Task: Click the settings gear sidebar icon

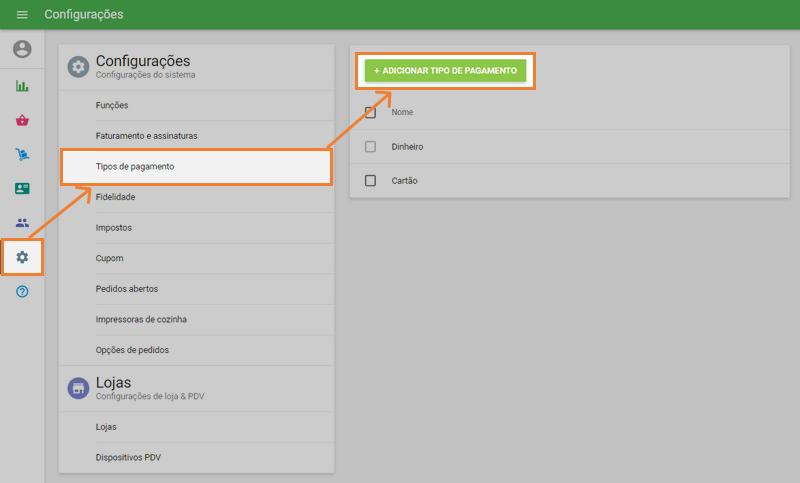Action: tap(22, 257)
